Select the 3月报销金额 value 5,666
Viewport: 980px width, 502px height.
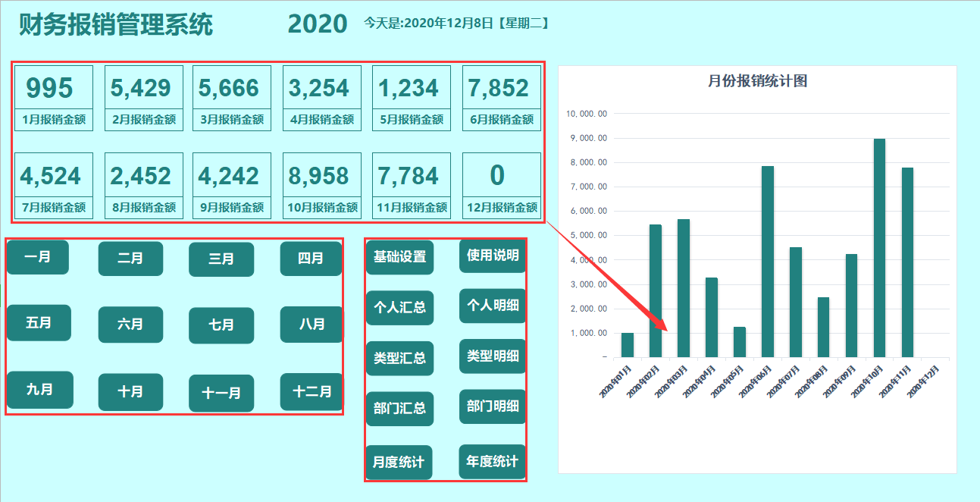tap(229, 88)
